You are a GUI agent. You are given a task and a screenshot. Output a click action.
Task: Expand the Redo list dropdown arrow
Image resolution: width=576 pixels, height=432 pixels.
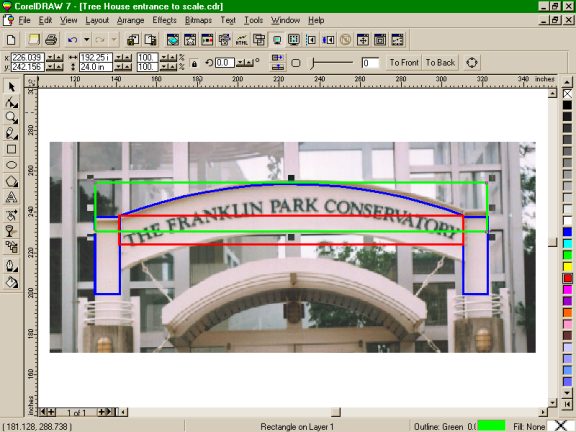pos(114,39)
